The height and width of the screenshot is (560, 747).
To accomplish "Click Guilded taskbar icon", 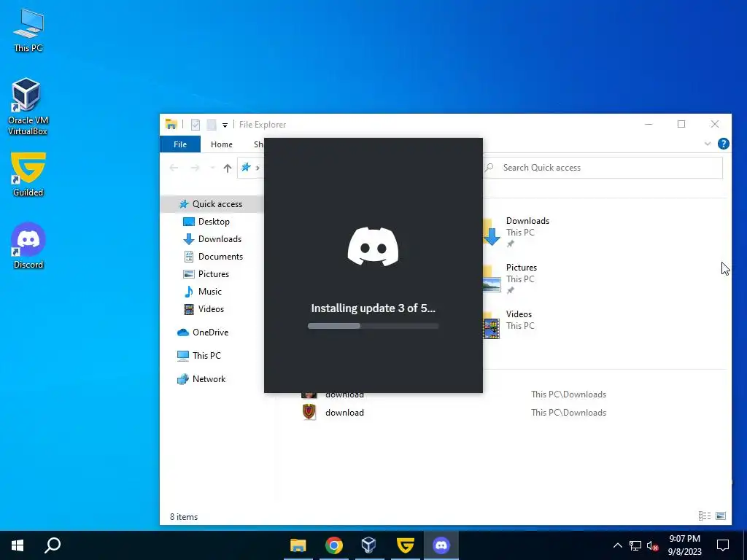I will coord(406,545).
